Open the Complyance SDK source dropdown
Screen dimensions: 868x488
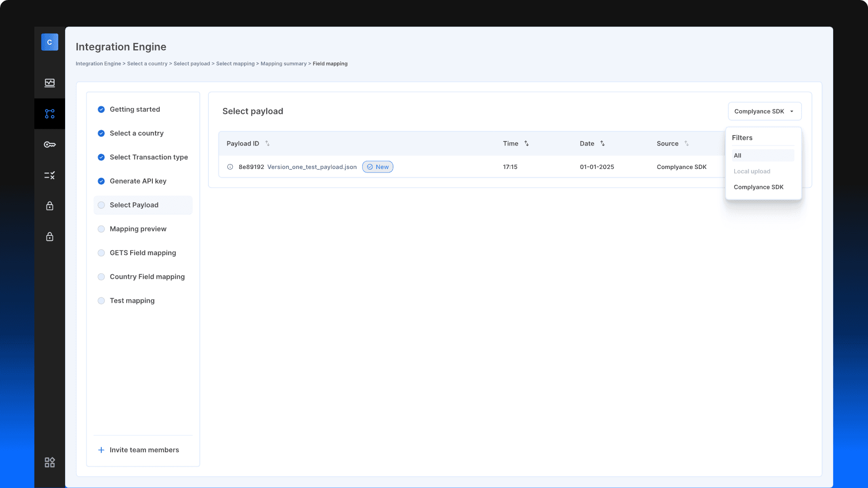tap(764, 112)
